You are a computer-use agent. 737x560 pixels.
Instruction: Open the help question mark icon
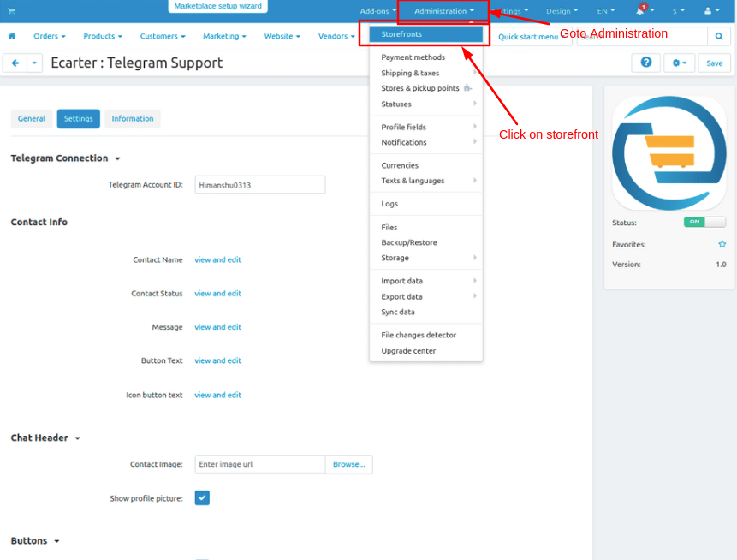[645, 63]
